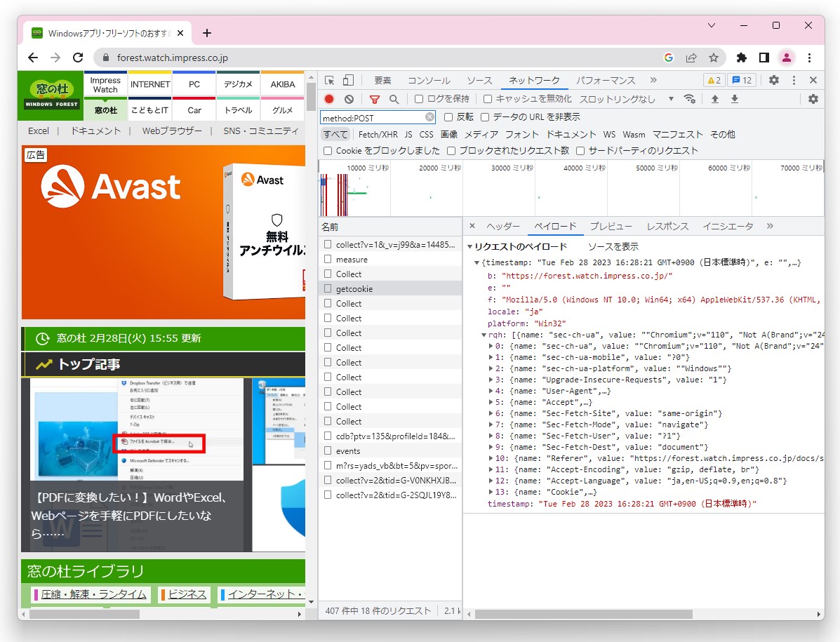
Task: Click the inspect element picker icon
Action: tap(329, 80)
